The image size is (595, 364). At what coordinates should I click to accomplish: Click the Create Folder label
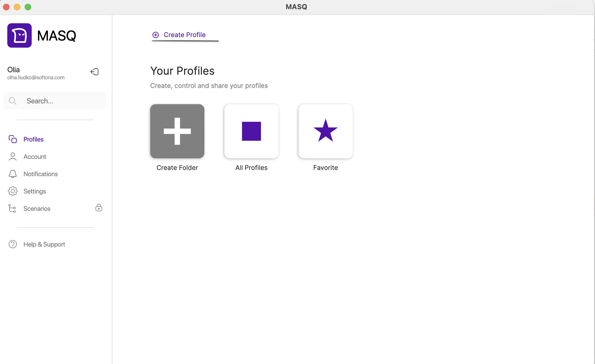tap(177, 168)
